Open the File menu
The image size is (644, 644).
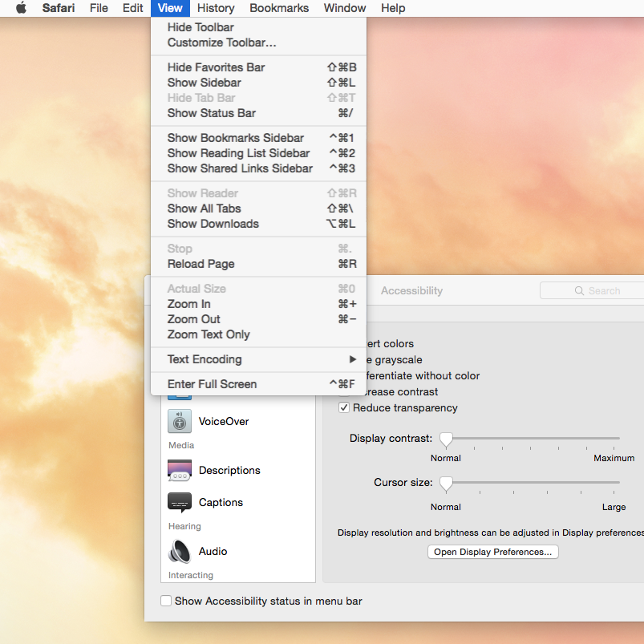click(99, 8)
